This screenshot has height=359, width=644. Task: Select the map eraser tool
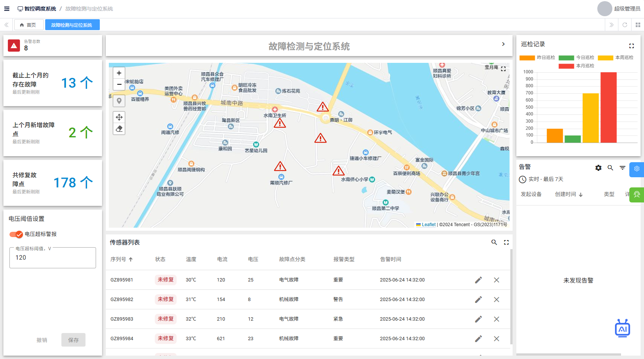[119, 129]
